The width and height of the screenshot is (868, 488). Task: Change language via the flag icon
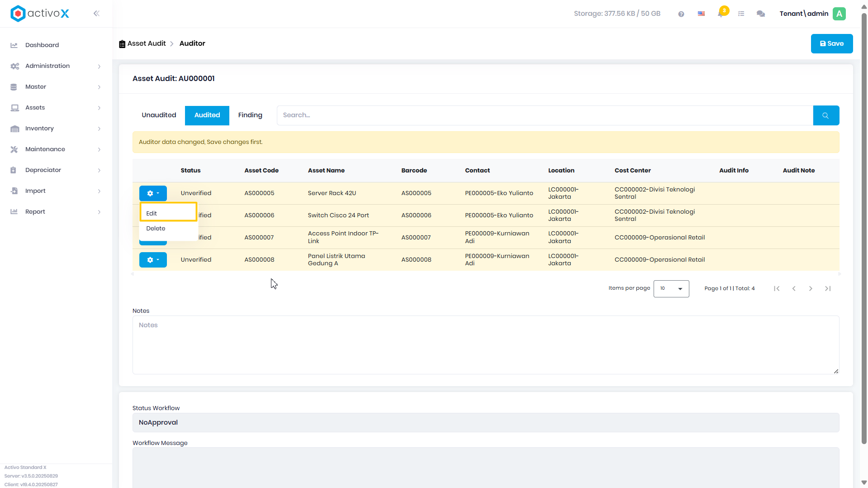coord(701,14)
